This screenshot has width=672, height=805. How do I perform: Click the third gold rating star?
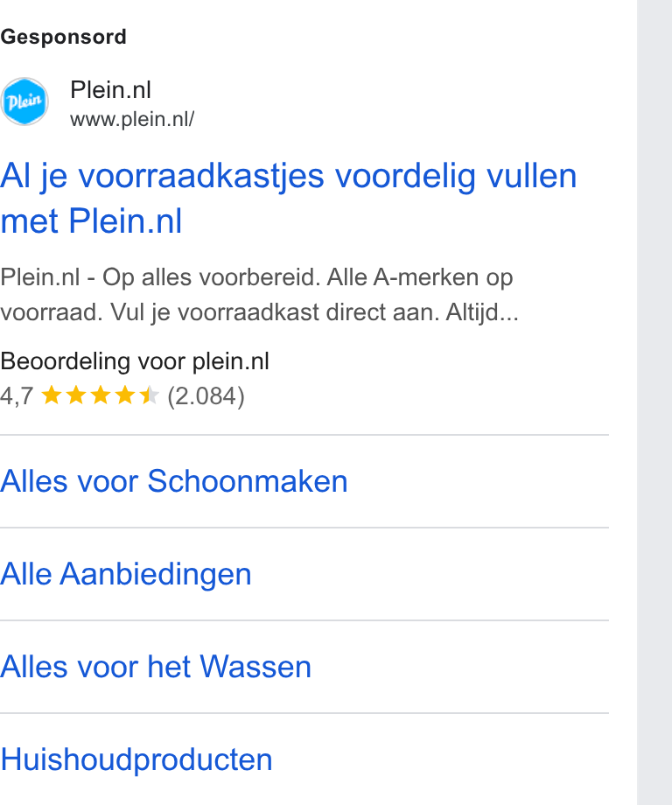(101, 395)
